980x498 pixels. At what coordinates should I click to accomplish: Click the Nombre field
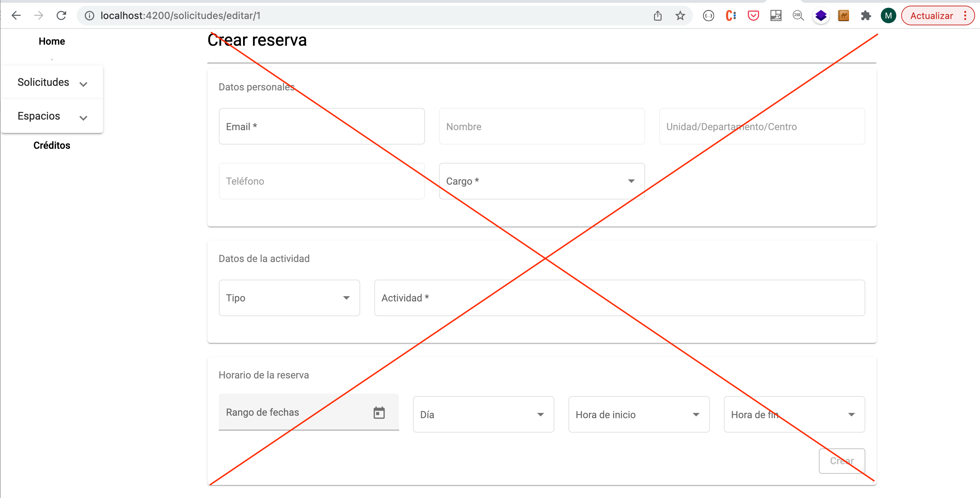(x=542, y=126)
